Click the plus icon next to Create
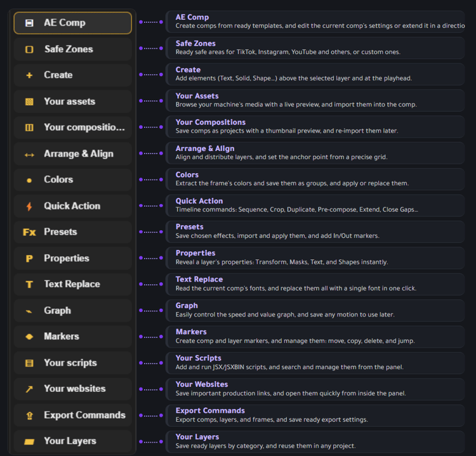The width and height of the screenshot is (476, 456). (x=29, y=75)
